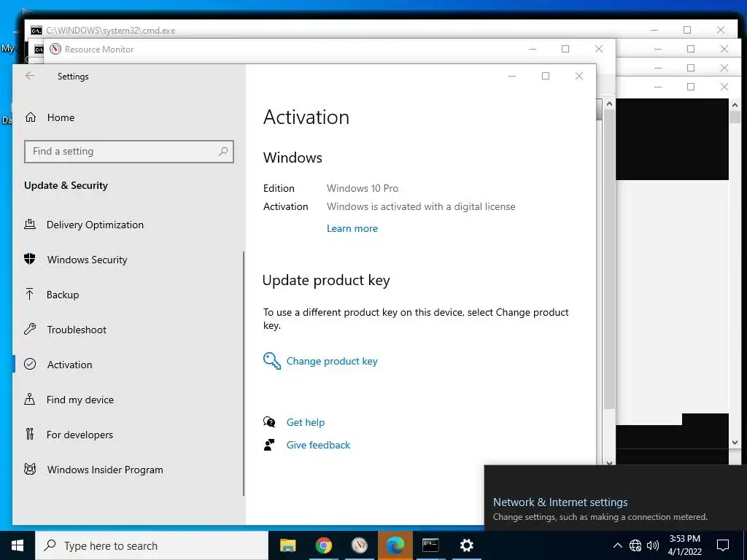This screenshot has width=747, height=560.
Task: Click the search magnifier in Find a setting
Action: pos(223,152)
